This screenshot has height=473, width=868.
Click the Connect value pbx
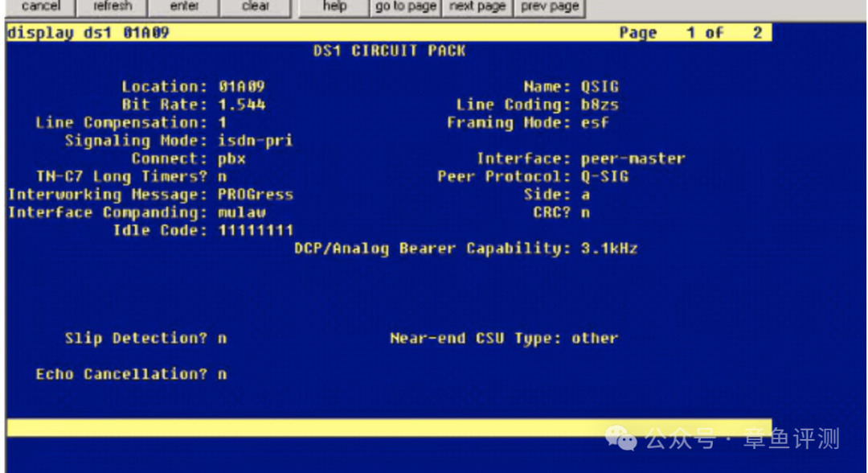232,159
